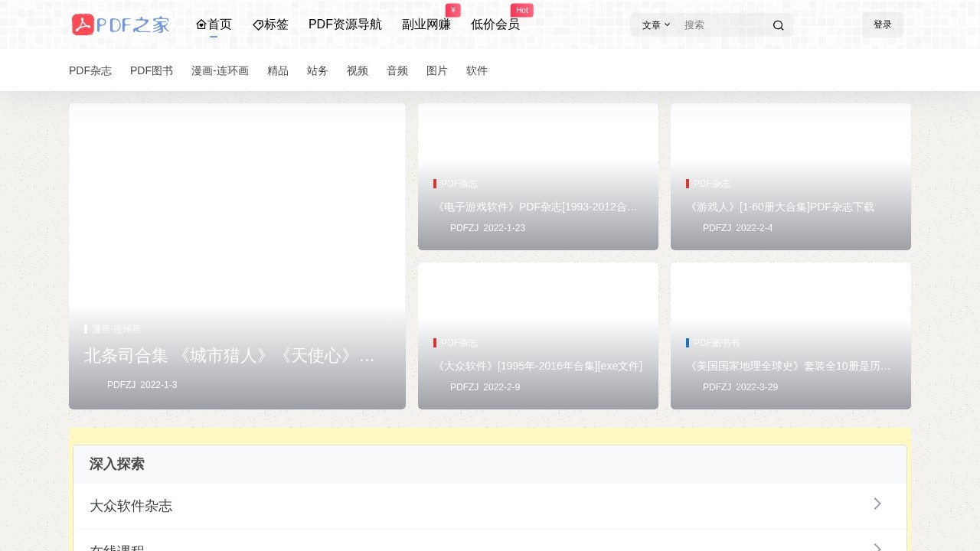
Task: Click the Hot badge above 低价会员
Action: click(x=522, y=10)
